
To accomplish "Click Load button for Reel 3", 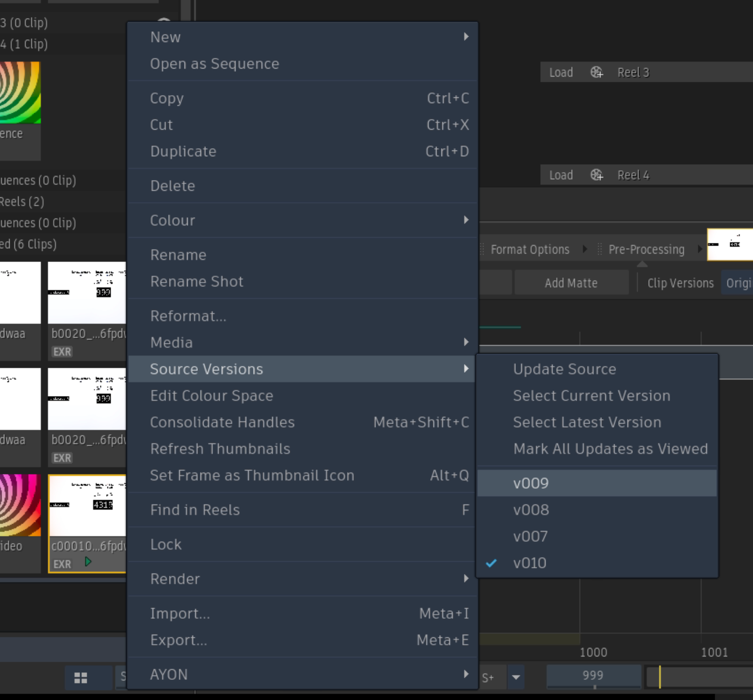I will (x=561, y=72).
